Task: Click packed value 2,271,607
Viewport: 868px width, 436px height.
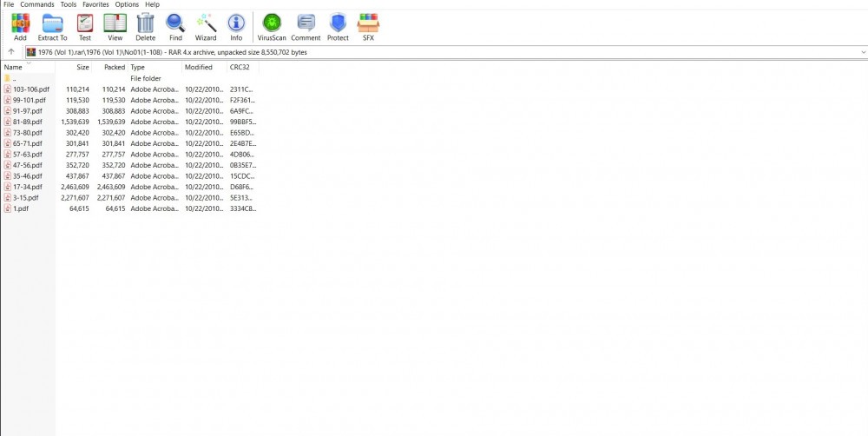Action: coord(111,198)
